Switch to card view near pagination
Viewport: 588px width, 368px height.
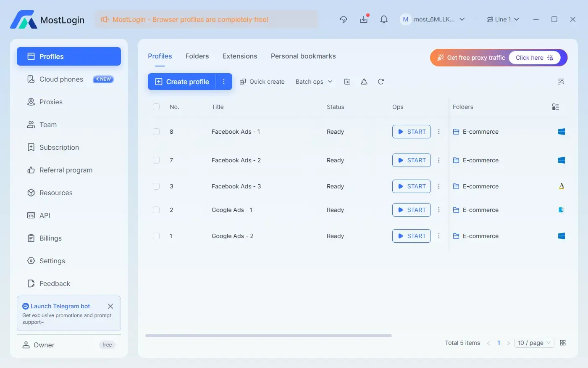(x=563, y=342)
